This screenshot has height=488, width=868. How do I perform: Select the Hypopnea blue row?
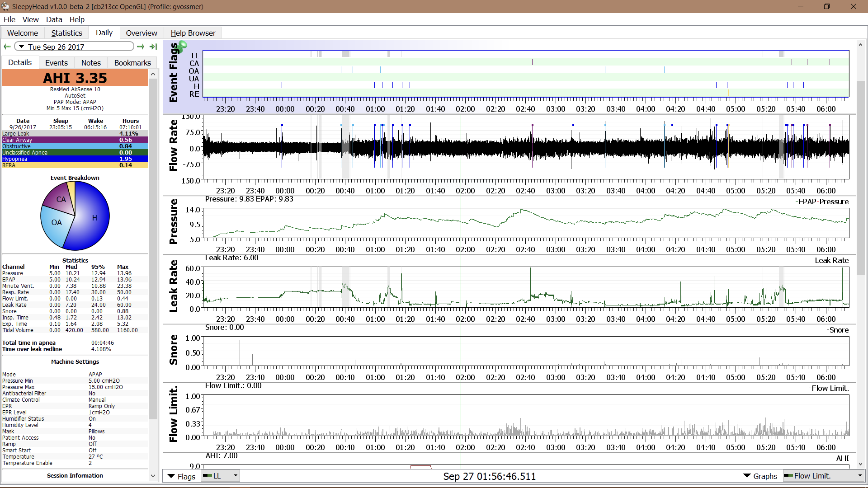click(75, 159)
